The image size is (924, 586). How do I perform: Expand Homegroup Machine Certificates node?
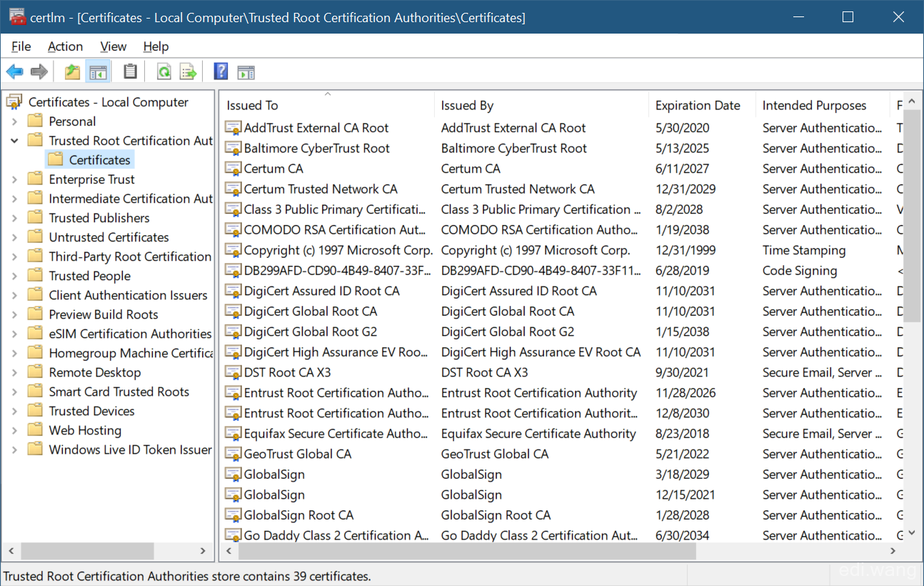pyautogui.click(x=14, y=353)
